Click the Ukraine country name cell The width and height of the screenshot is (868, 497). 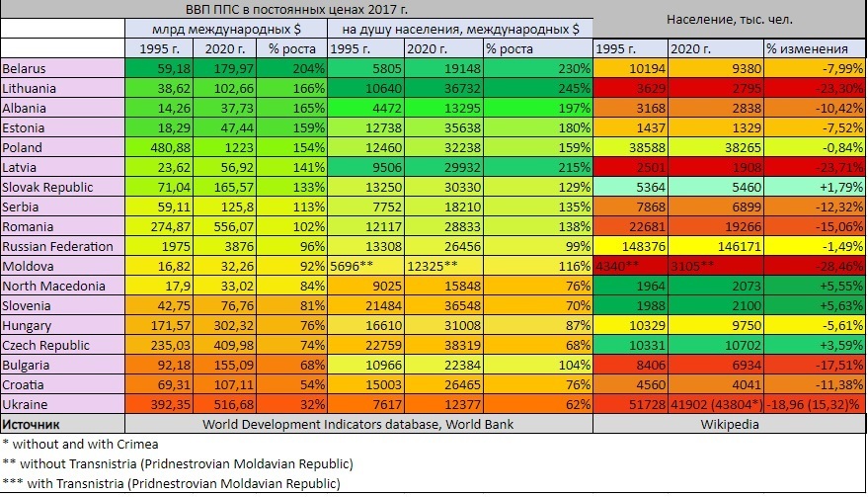pyautogui.click(x=63, y=406)
